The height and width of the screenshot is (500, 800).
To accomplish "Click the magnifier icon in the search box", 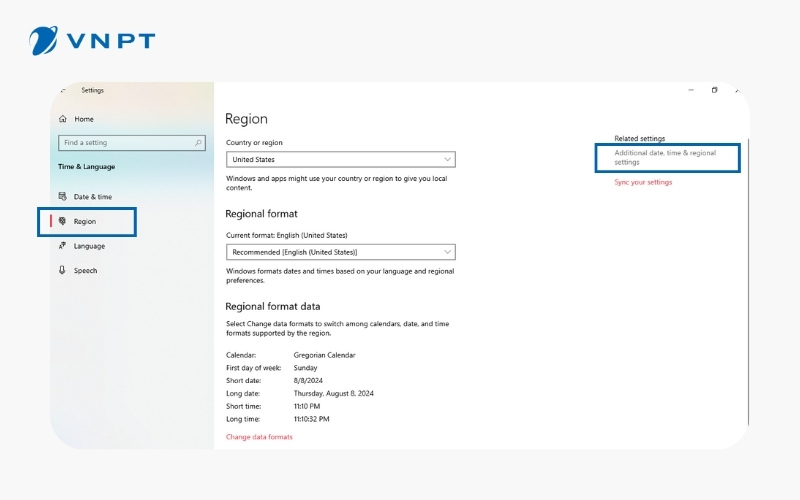I will coord(198,143).
